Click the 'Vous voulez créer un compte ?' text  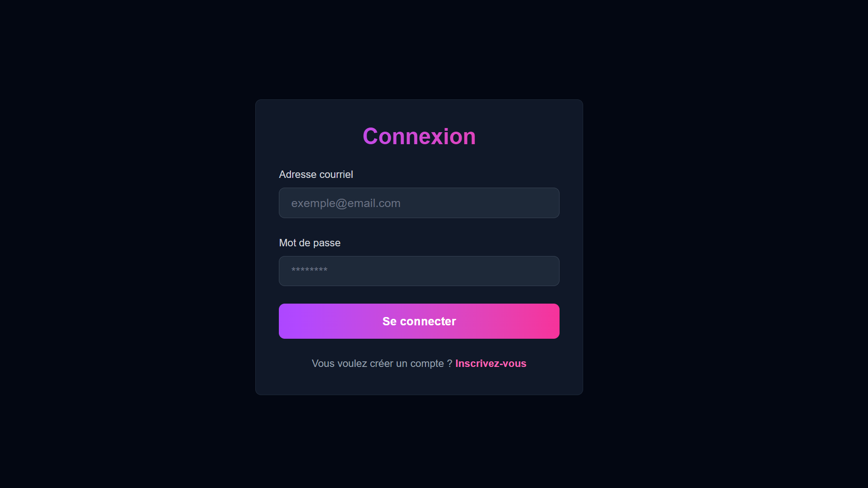(x=382, y=364)
